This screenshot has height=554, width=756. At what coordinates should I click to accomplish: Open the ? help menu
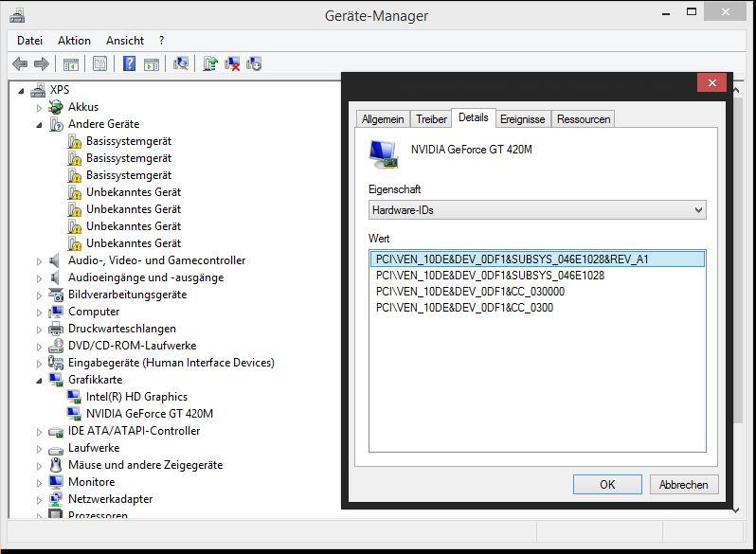click(161, 41)
